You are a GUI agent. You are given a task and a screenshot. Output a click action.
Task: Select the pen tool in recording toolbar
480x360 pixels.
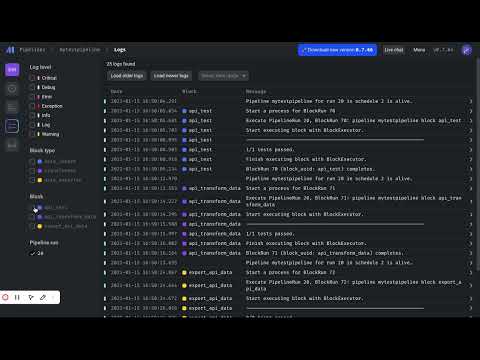click(x=43, y=297)
